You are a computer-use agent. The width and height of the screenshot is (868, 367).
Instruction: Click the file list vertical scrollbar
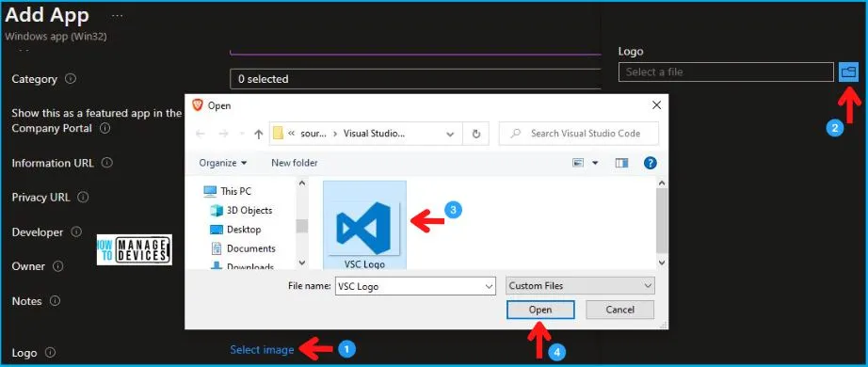pyautogui.click(x=662, y=221)
